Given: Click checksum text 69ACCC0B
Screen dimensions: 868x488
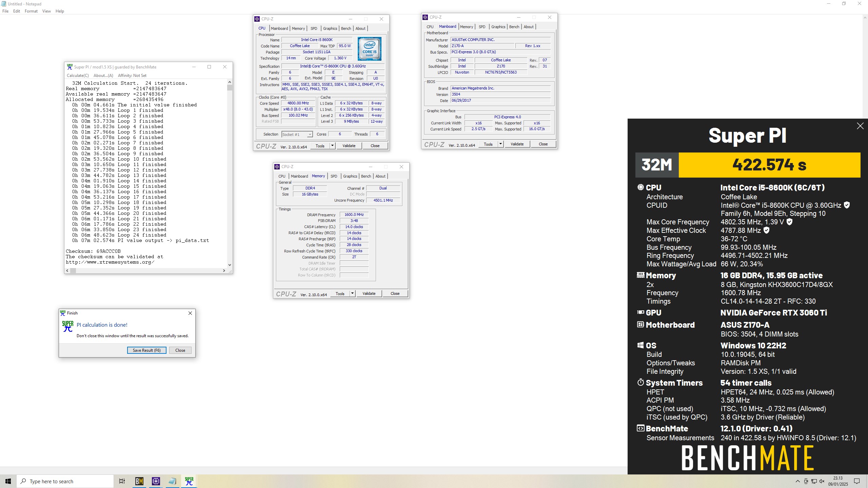Looking at the screenshot, I should [x=108, y=251].
